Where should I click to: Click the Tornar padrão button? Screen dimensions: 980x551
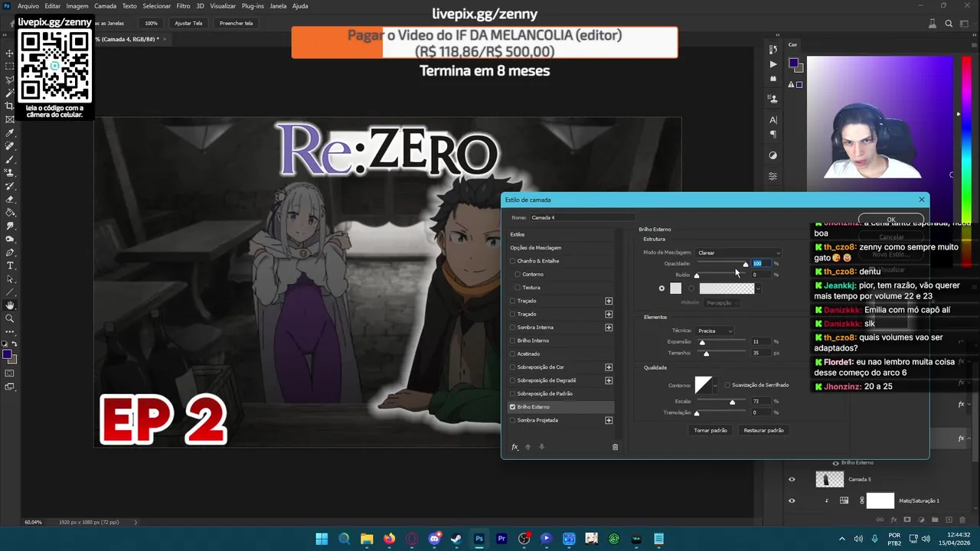[x=710, y=430]
